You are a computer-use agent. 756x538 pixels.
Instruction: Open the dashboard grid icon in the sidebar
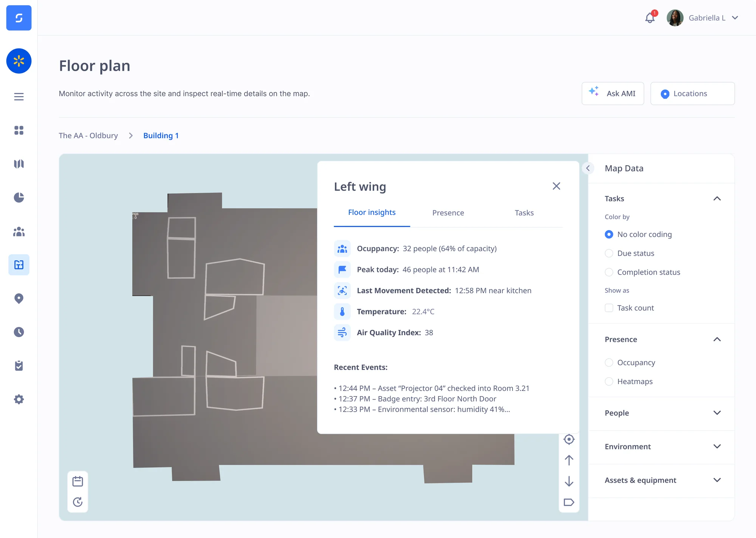(x=19, y=131)
